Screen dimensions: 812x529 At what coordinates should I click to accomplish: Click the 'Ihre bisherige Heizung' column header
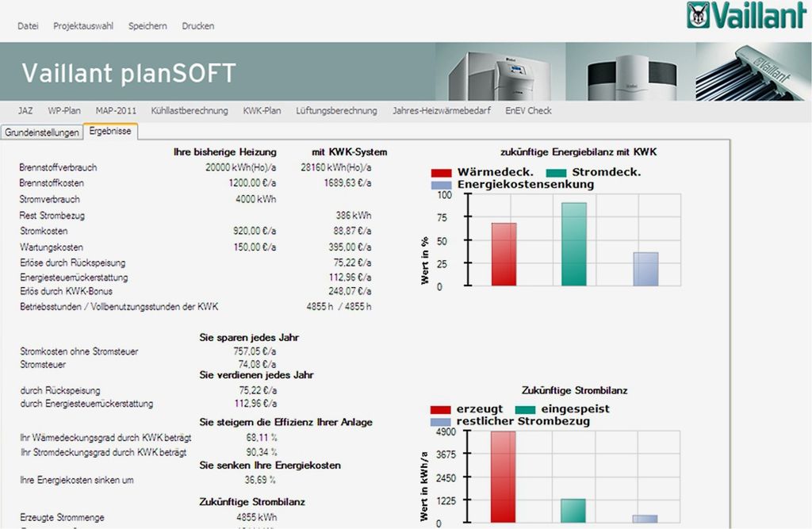(224, 152)
